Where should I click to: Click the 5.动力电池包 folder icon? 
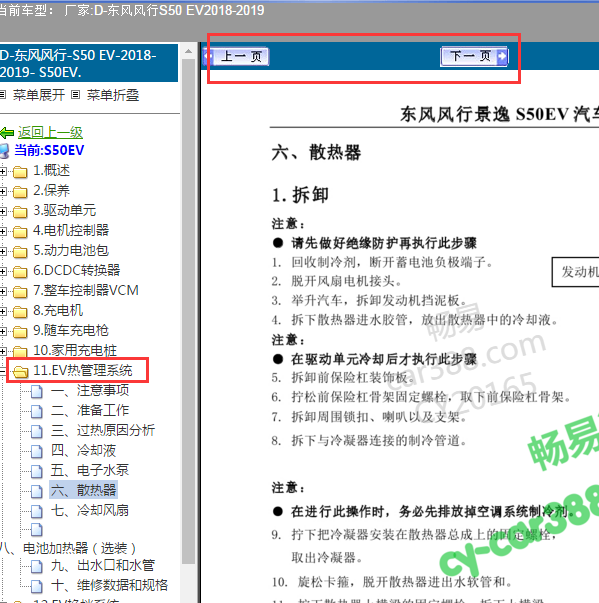point(20,252)
